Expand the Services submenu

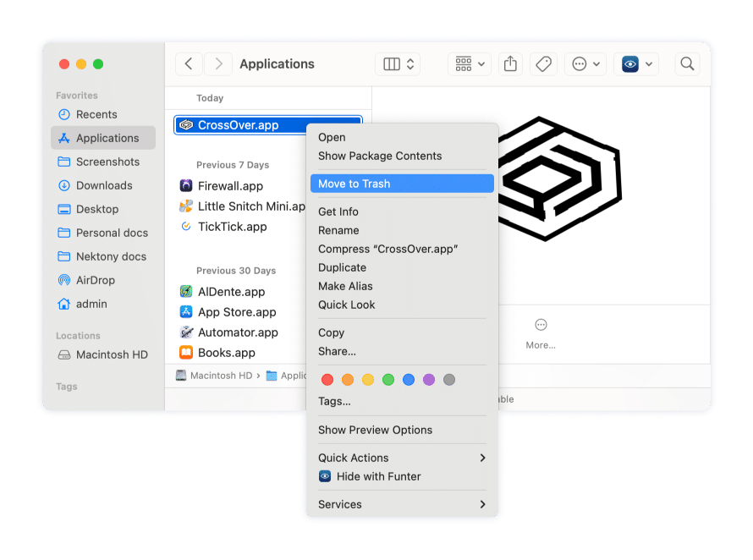point(402,504)
